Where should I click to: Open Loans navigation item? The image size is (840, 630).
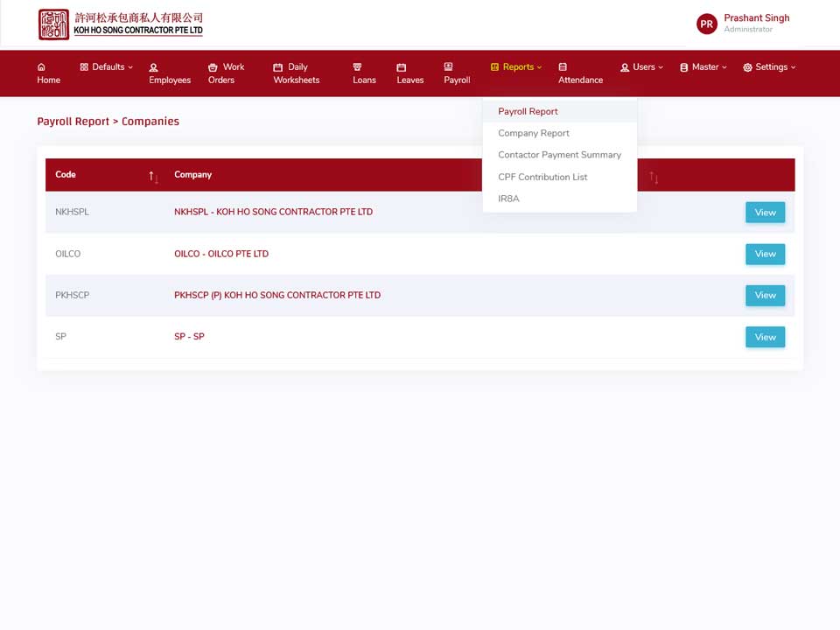pos(364,73)
